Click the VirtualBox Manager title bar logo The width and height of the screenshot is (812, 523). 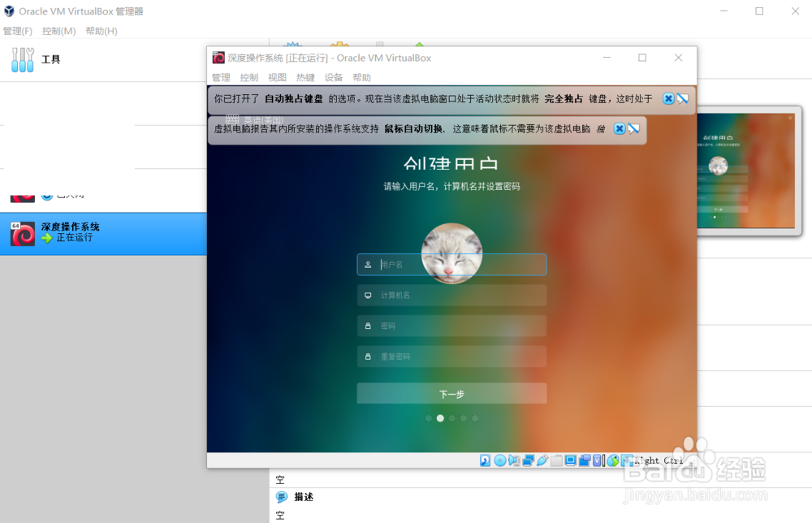tap(9, 11)
